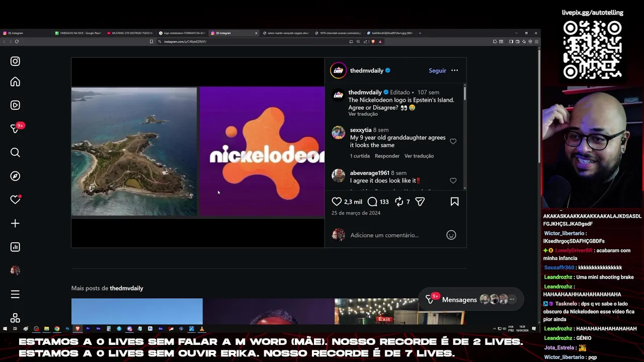Open the first blue thumbnail under Mais posts
Screen dimensions: 644x362
click(x=137, y=311)
